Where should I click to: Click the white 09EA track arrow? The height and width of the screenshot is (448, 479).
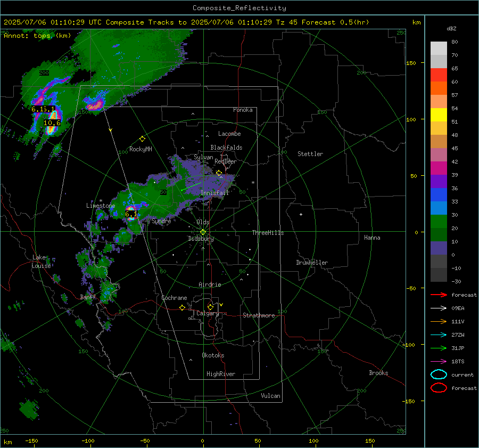[439, 308]
